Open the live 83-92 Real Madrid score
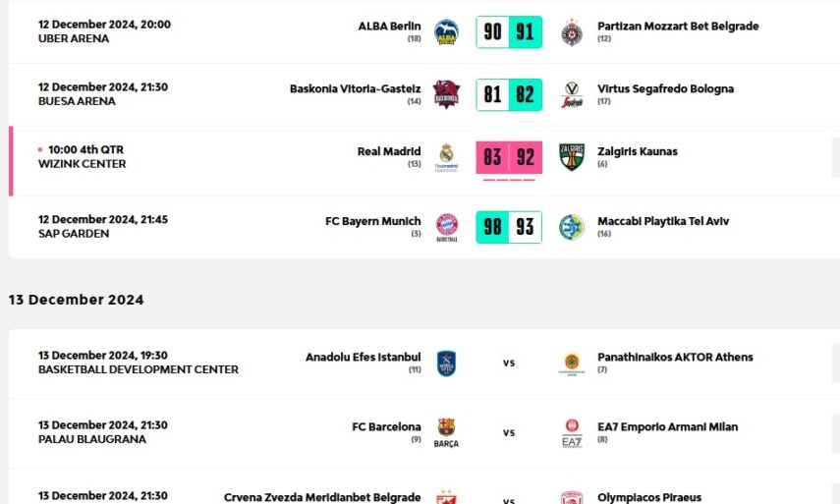The height and width of the screenshot is (504, 840). [509, 157]
